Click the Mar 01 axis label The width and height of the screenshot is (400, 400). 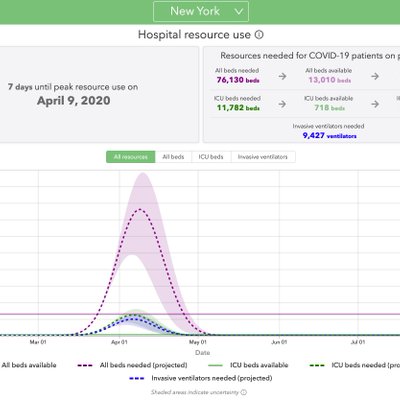[38, 342]
